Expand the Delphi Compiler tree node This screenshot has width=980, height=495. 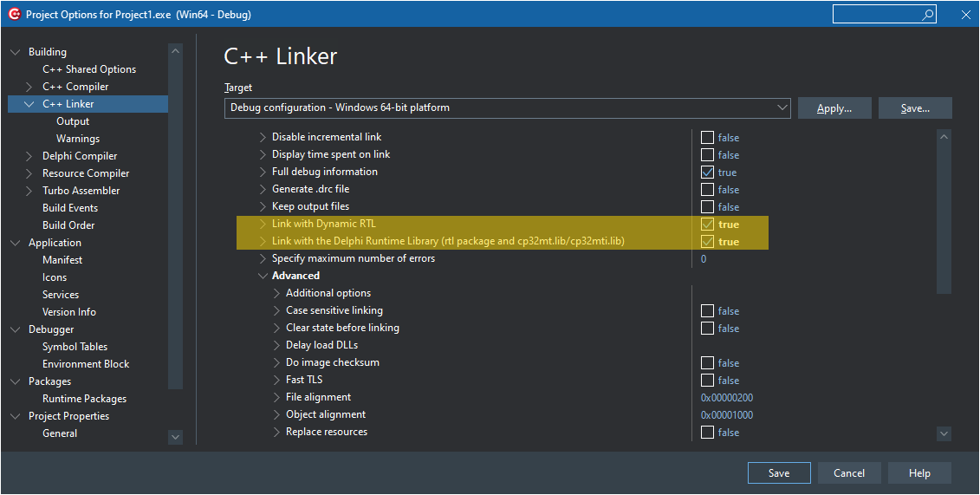coord(29,156)
